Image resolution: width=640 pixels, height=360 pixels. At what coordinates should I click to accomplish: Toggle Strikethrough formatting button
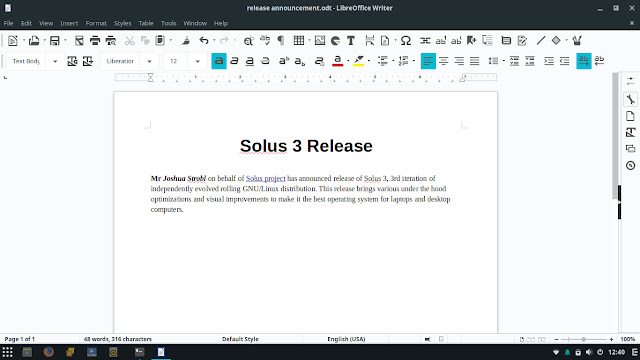(265, 61)
